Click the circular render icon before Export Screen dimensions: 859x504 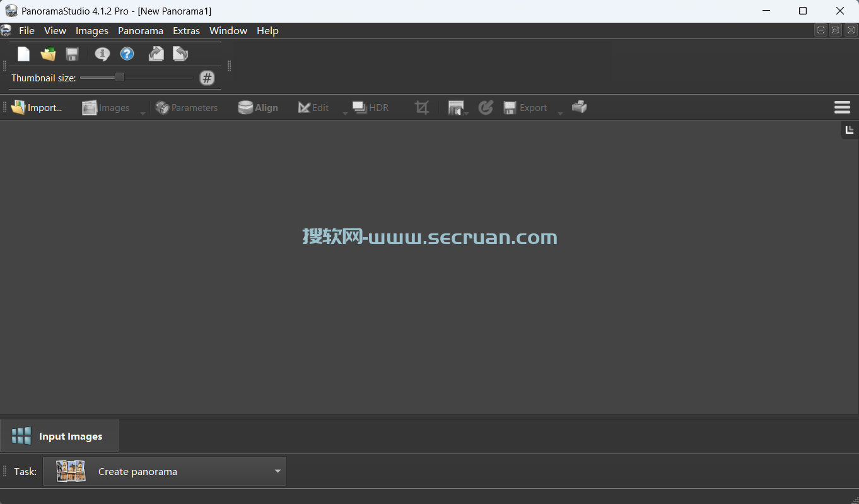pos(485,108)
